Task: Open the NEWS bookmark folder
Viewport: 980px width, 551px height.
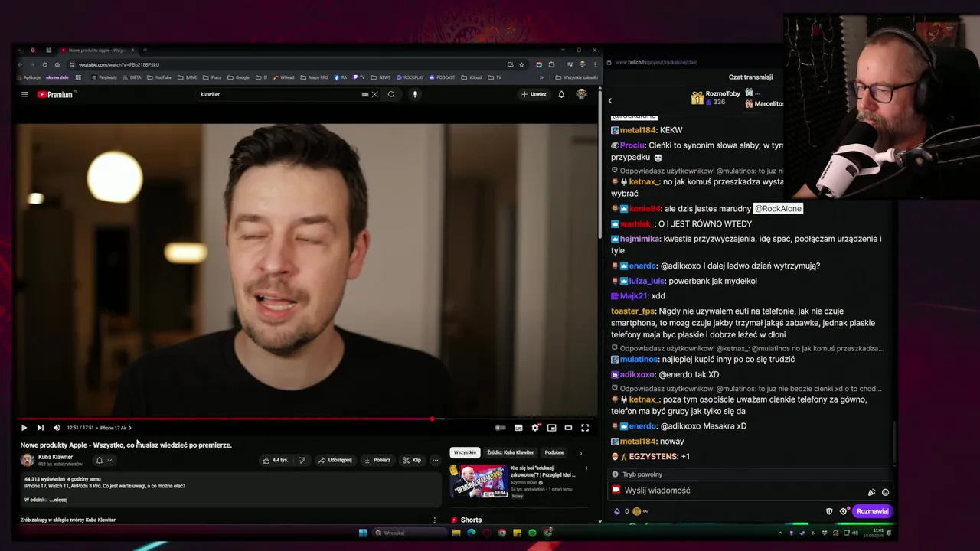Action: (x=381, y=77)
